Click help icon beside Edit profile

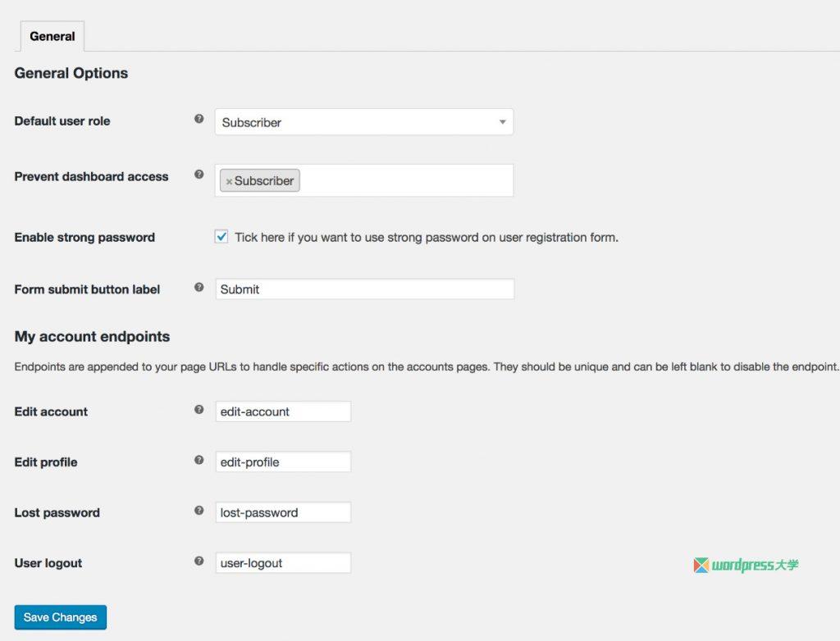click(199, 461)
